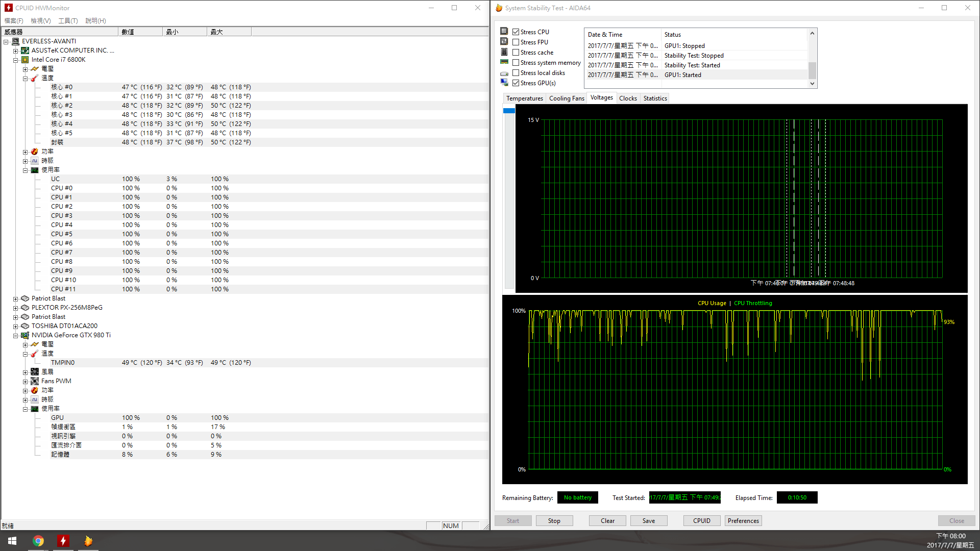Switch to the Statistics tab
Screen dimensions: 980x551
point(655,98)
